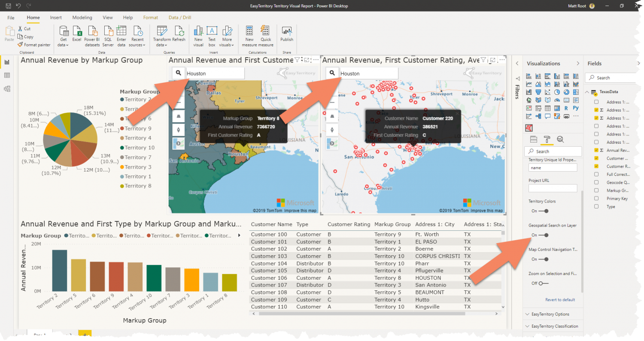The height and width of the screenshot is (341, 644).
Task: Collapse the TexasData table in Fields
Action: point(587,92)
